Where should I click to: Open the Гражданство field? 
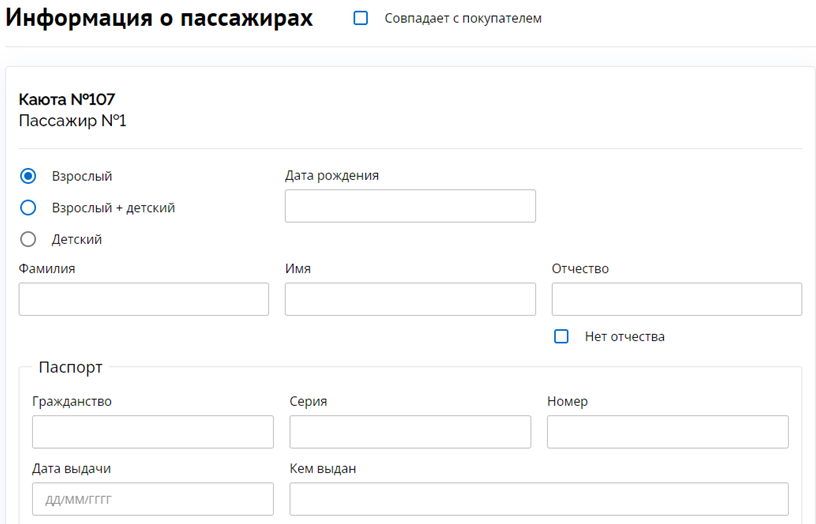152,431
